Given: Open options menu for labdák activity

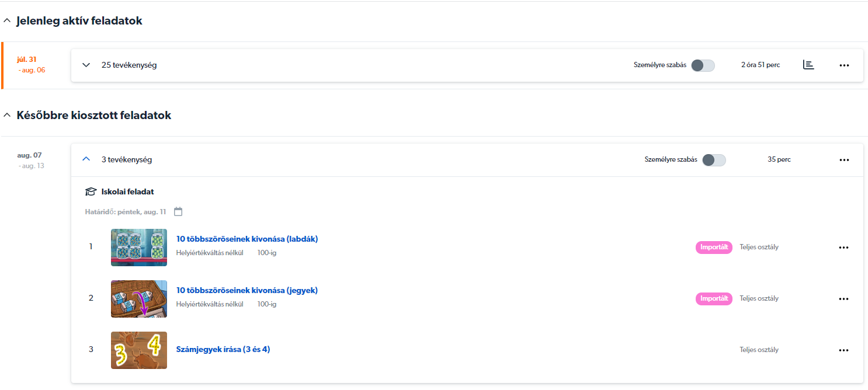Looking at the screenshot, I should (x=843, y=248).
